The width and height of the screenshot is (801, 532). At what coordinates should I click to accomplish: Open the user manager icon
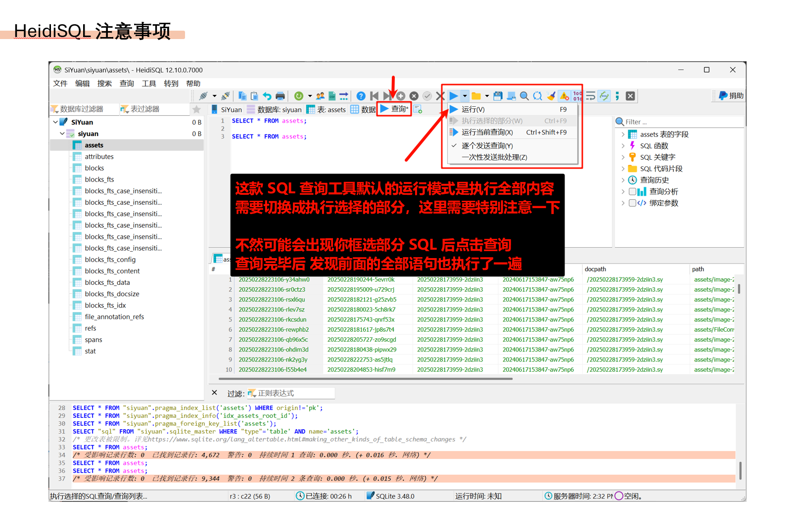320,96
